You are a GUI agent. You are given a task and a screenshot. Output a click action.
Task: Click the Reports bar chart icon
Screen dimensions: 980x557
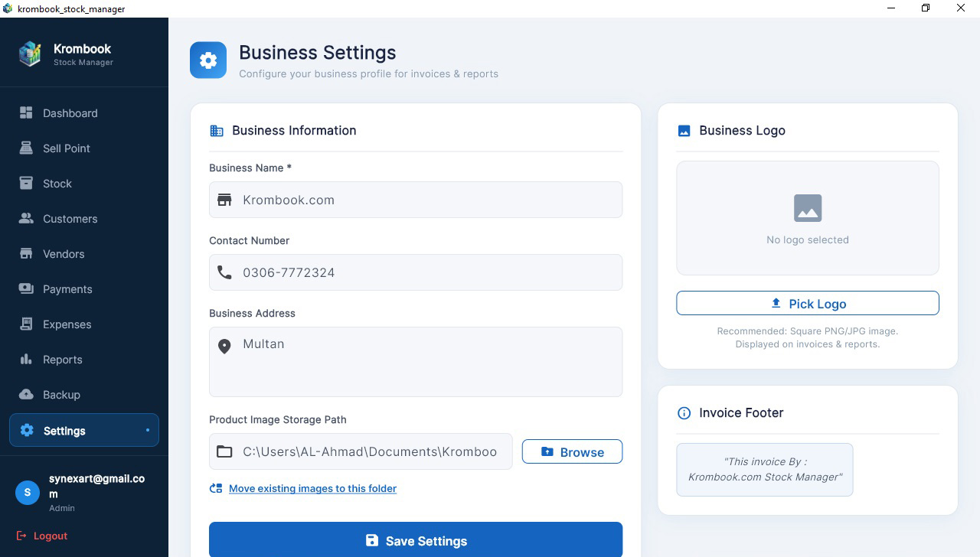pos(26,360)
